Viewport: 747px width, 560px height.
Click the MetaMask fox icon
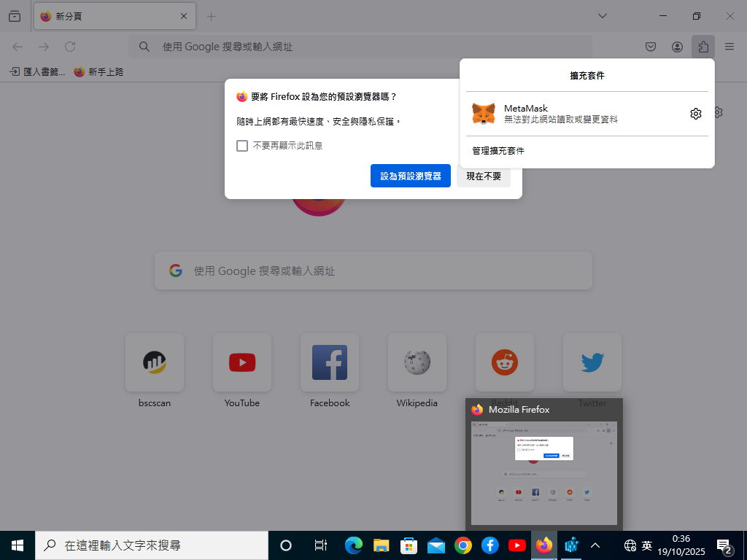pos(484,114)
